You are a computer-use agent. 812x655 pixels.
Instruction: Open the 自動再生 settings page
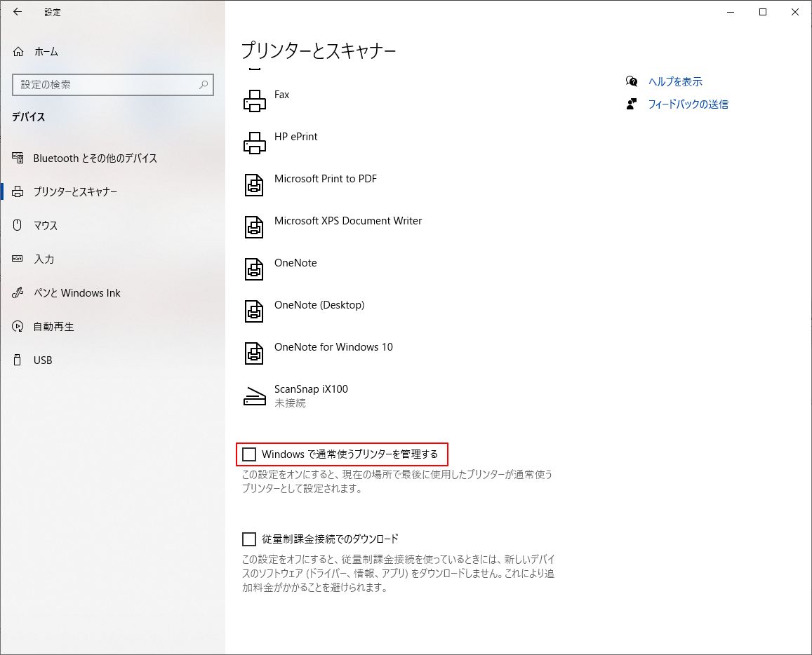pyautogui.click(x=54, y=327)
